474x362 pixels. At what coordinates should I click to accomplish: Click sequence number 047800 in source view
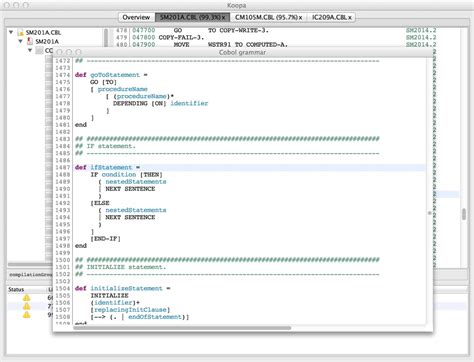(144, 37)
